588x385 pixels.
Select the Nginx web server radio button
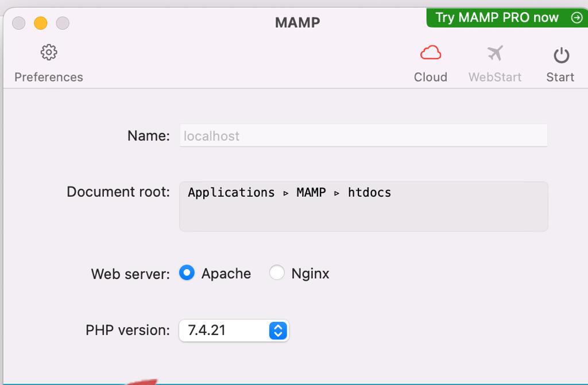[x=277, y=273]
